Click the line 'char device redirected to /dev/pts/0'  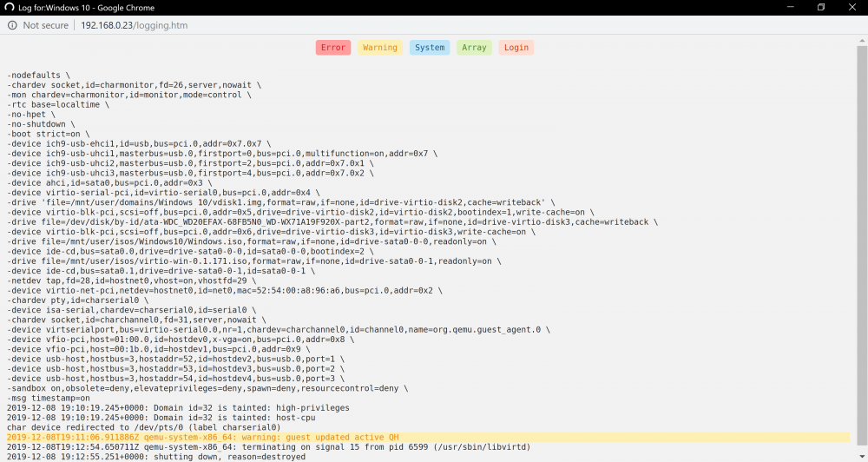point(143,427)
